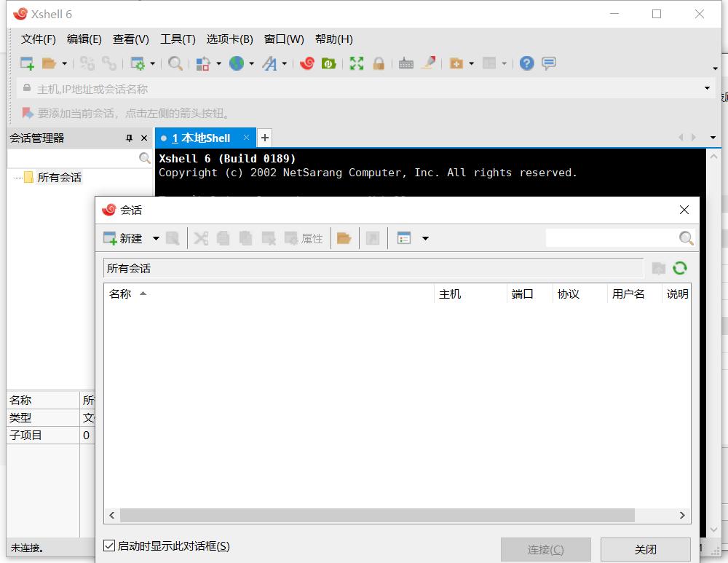Click the fullscreen icon with green arrows
Viewport: 728px width, 563px height.
coord(356,63)
